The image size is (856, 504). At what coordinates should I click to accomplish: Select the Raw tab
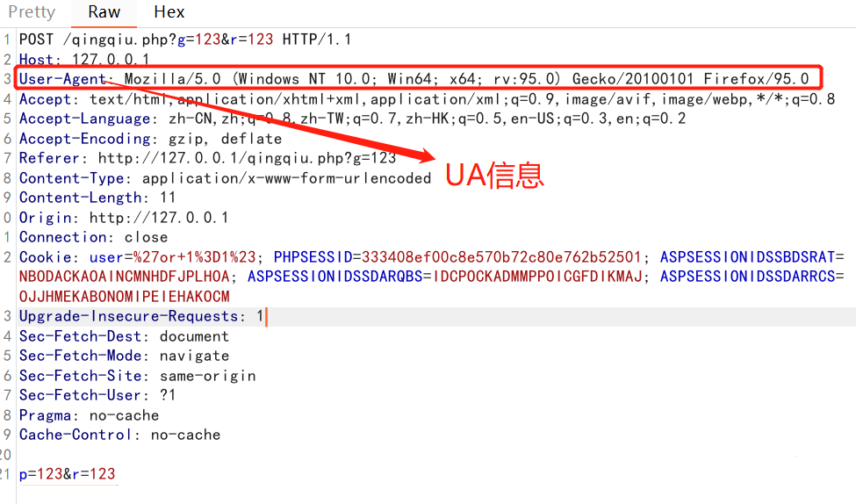pos(104,12)
